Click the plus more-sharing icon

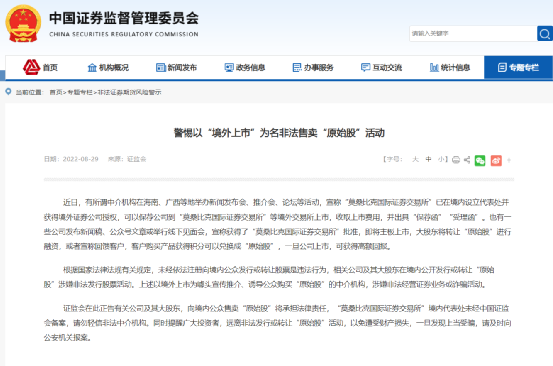click(509, 160)
